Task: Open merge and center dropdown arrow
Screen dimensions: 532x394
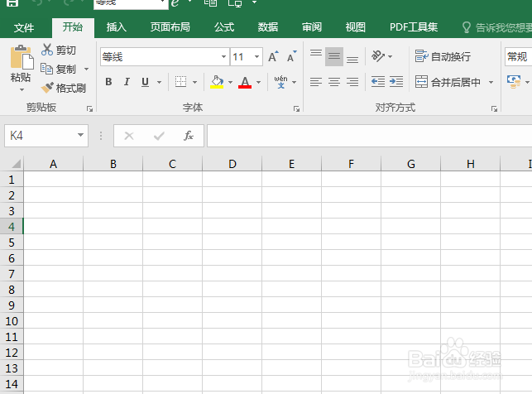Action: [491, 82]
